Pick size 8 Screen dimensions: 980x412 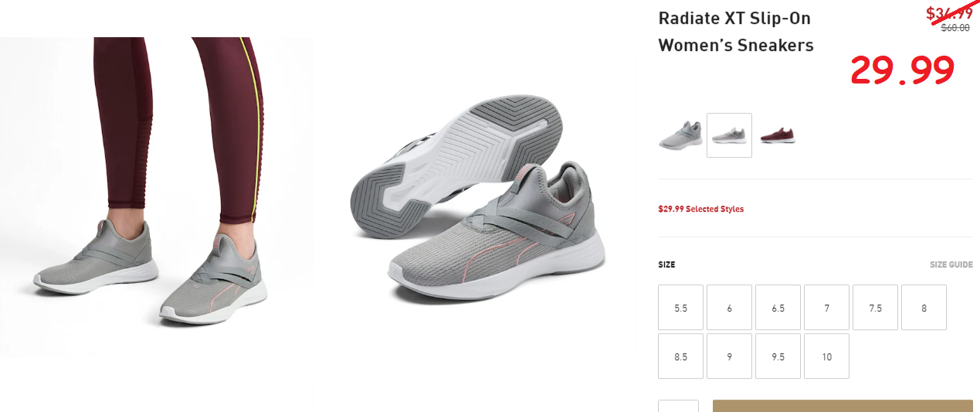point(924,308)
